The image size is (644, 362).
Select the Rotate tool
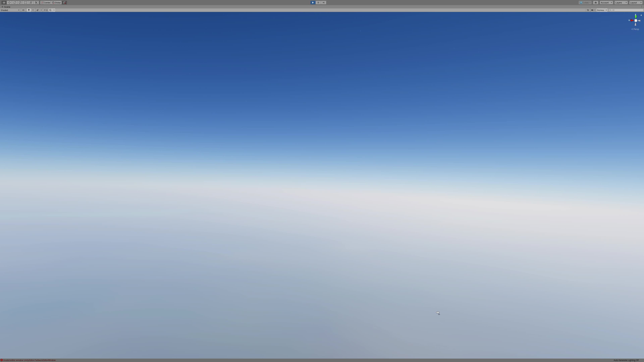15,3
